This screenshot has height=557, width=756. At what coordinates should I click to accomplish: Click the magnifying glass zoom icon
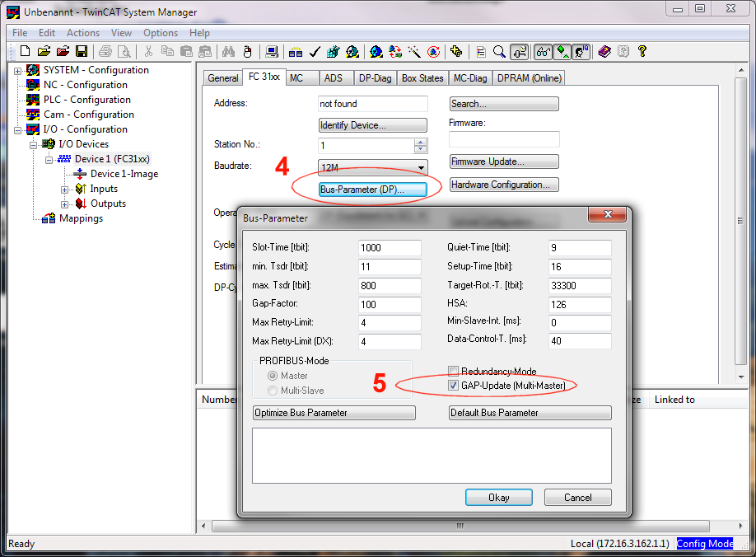click(x=500, y=51)
